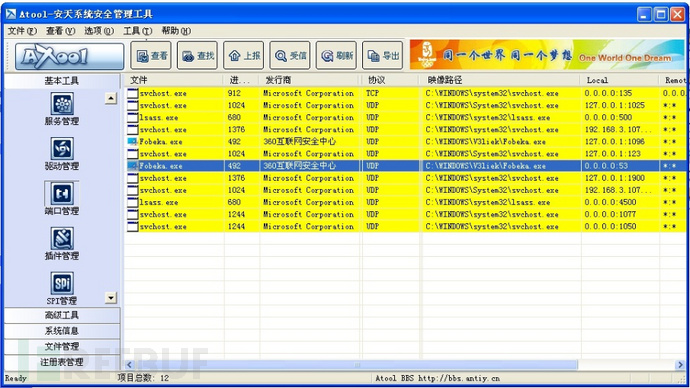Image resolution: width=690 pixels, height=388 pixels.
Task: Open the 帮助 menu
Action: coord(176,31)
